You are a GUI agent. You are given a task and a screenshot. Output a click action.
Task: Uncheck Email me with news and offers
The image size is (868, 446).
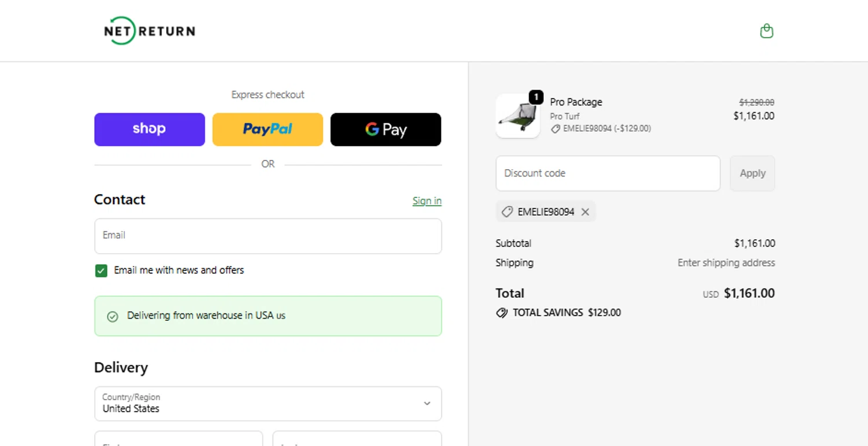click(x=101, y=270)
